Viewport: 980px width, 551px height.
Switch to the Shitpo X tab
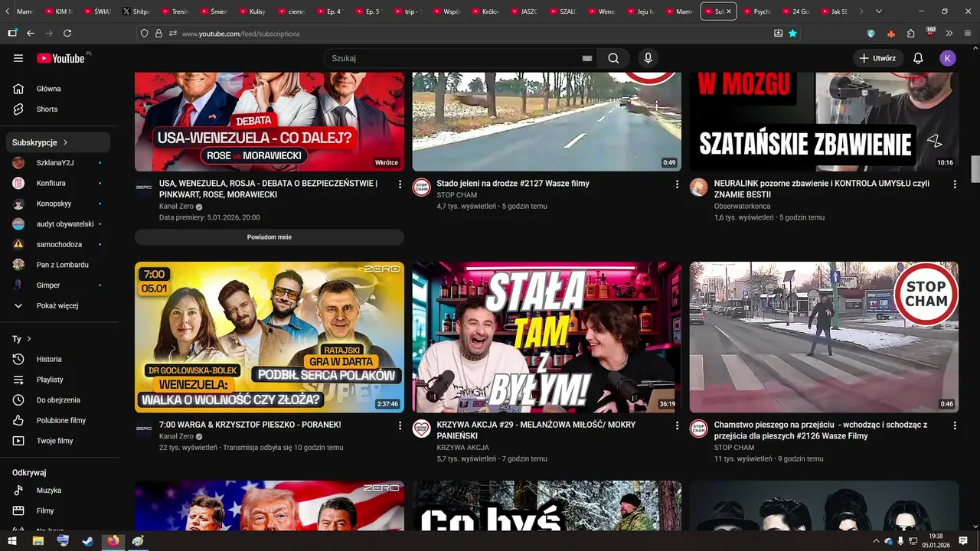(x=139, y=11)
